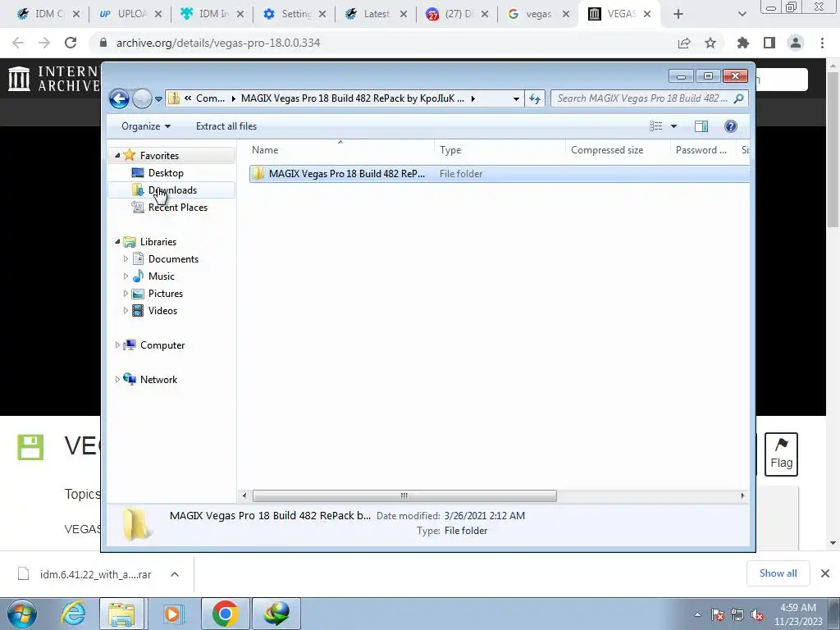This screenshot has height=630, width=840.
Task: Open the idm.6.41.22 download options chevron
Action: click(x=175, y=574)
